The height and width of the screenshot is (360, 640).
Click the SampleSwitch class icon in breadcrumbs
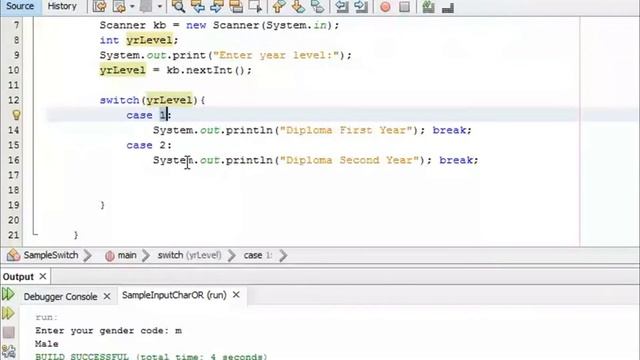point(13,255)
